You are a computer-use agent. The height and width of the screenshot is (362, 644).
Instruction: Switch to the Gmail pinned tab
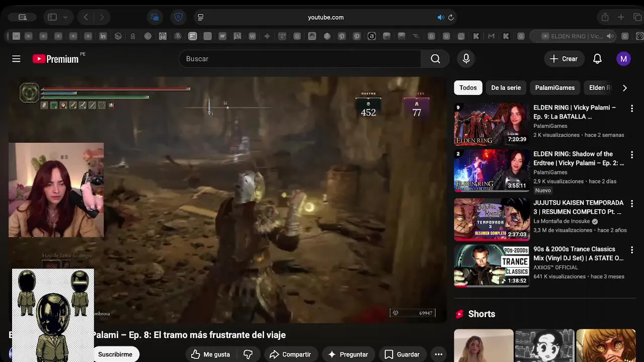(491, 36)
